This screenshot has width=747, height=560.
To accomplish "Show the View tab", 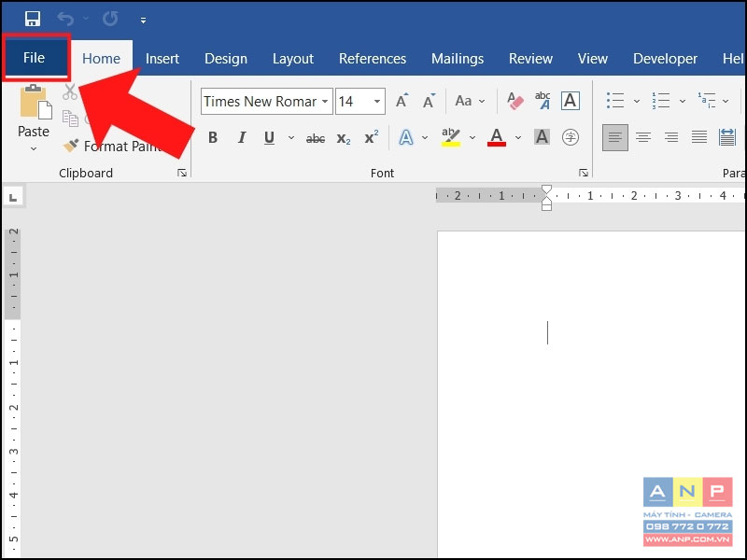I will (593, 59).
